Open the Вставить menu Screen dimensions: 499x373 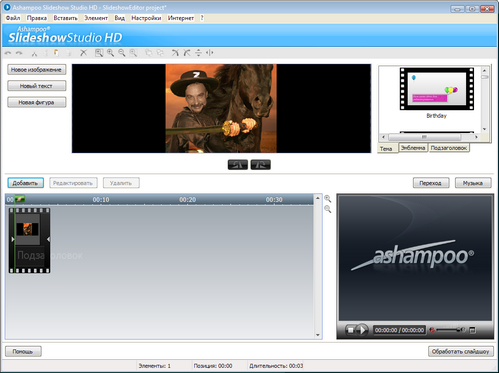(x=66, y=18)
